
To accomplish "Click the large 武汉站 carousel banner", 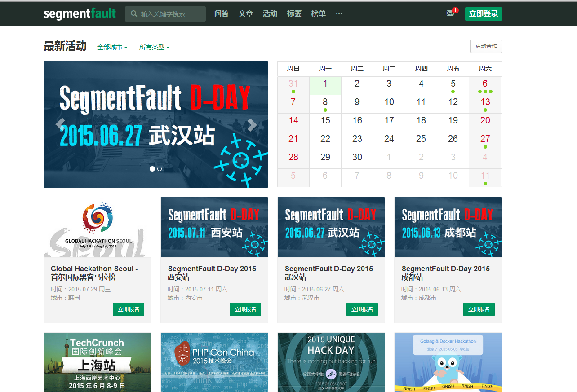I will [156, 124].
